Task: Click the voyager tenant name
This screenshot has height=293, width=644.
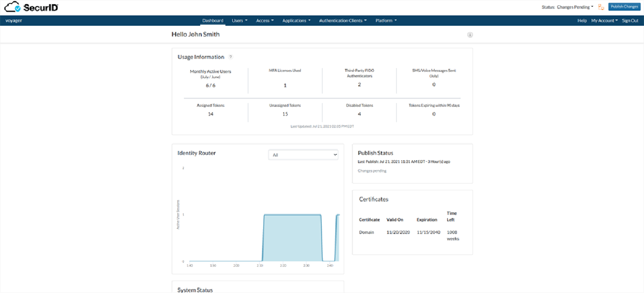Action: click(13, 20)
